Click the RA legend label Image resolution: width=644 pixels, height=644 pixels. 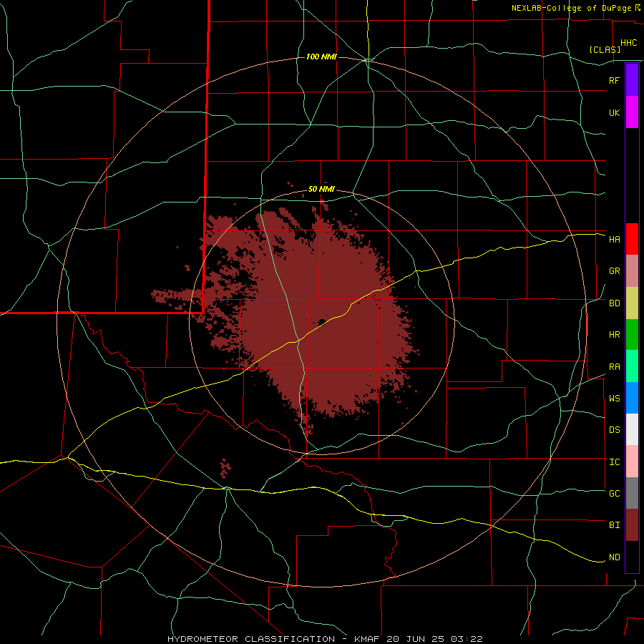click(x=615, y=367)
